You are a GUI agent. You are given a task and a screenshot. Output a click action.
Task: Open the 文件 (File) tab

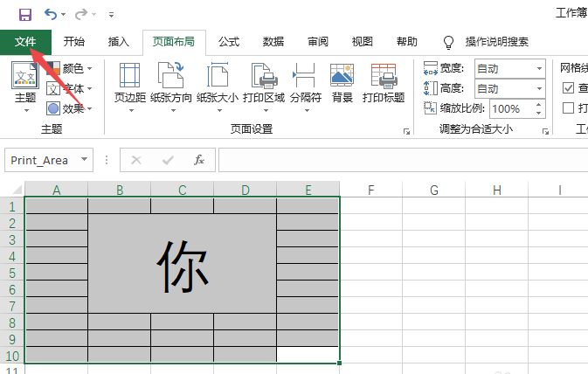(25, 42)
